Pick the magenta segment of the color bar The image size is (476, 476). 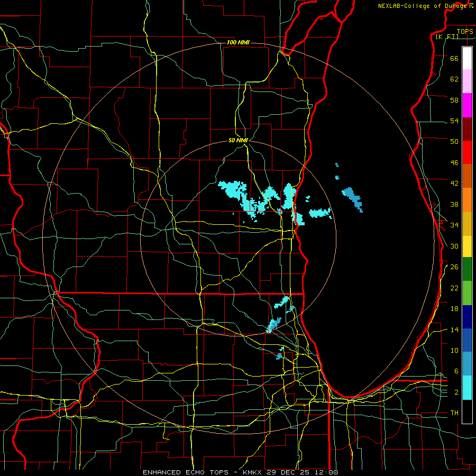tap(467, 105)
